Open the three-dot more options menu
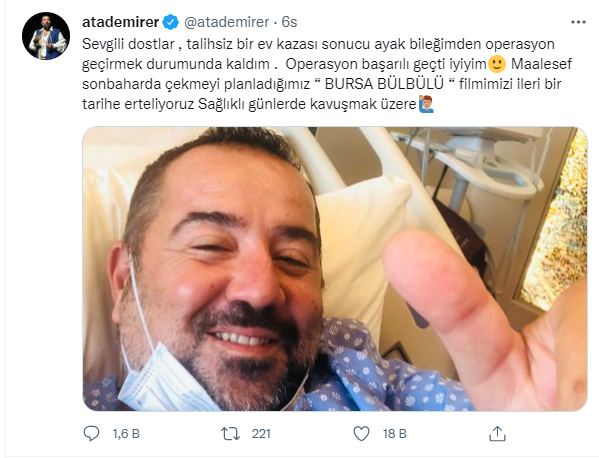 click(x=578, y=22)
